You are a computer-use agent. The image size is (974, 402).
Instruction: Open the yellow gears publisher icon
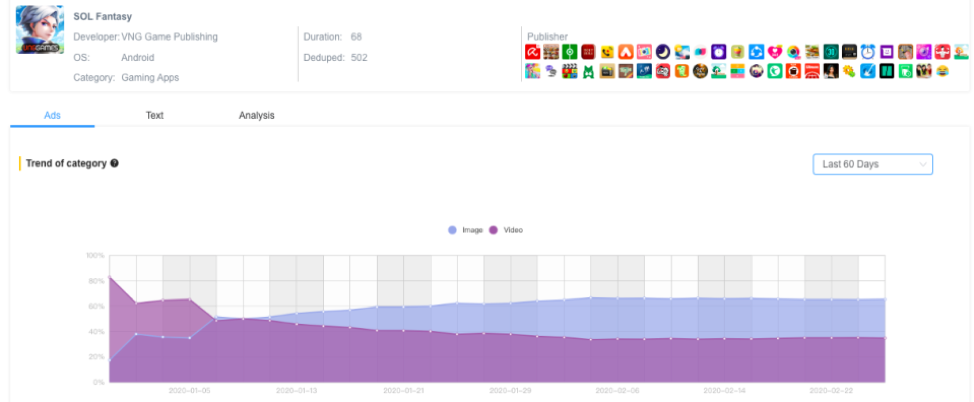coord(848,71)
